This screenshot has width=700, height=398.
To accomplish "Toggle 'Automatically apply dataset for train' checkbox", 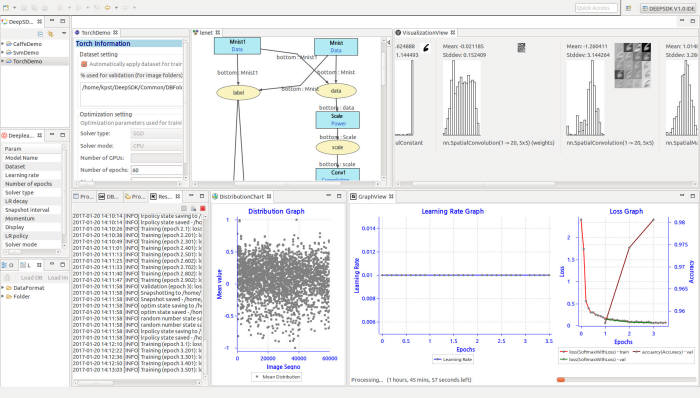I will point(83,64).
